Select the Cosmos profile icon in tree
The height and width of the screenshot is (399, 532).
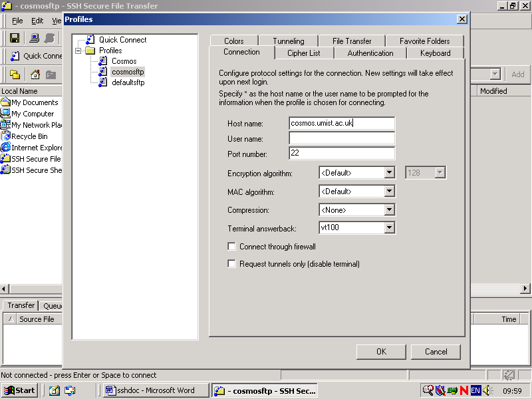pos(103,61)
